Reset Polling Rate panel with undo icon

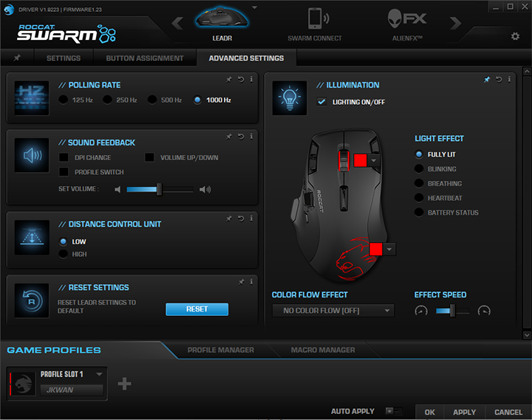[x=240, y=79]
